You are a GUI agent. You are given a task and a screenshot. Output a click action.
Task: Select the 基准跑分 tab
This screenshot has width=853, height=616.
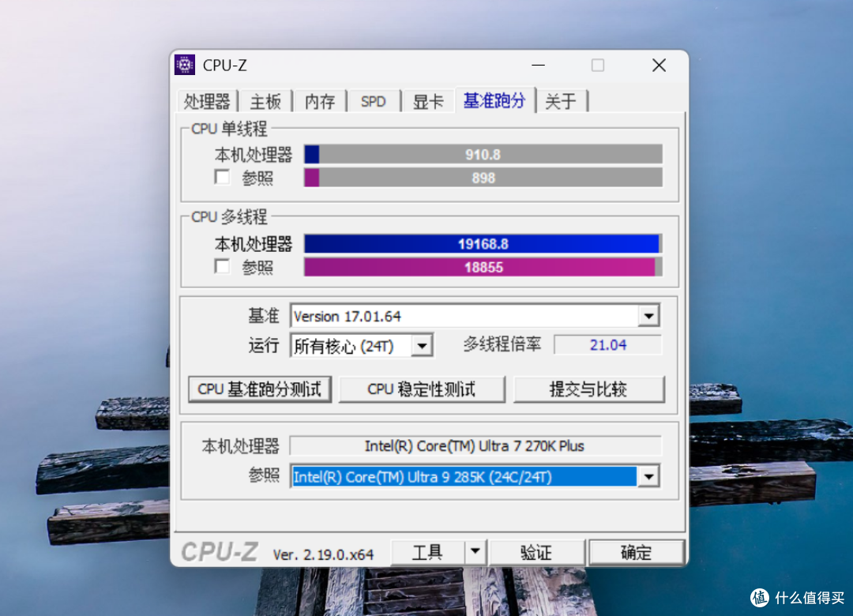(494, 100)
